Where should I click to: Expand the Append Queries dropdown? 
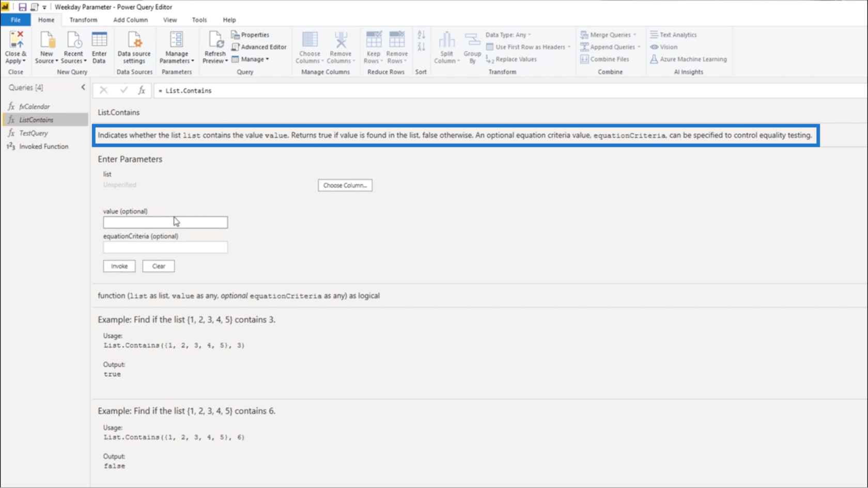pos(639,47)
